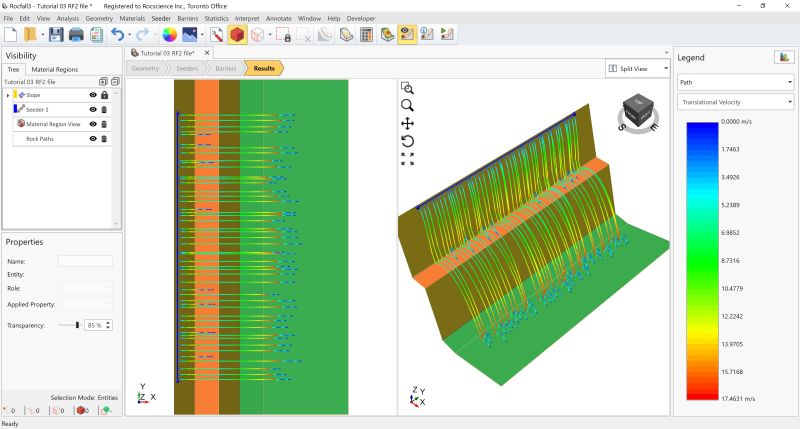Switch to Material Regions tab
Viewport: 800px width, 429px height.
pyautogui.click(x=55, y=69)
